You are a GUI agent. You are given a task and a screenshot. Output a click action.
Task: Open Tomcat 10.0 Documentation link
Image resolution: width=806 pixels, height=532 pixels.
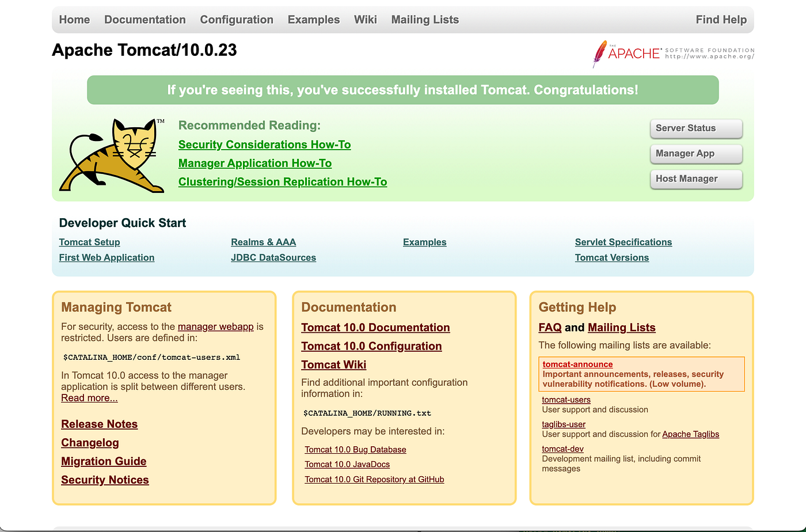pos(375,328)
